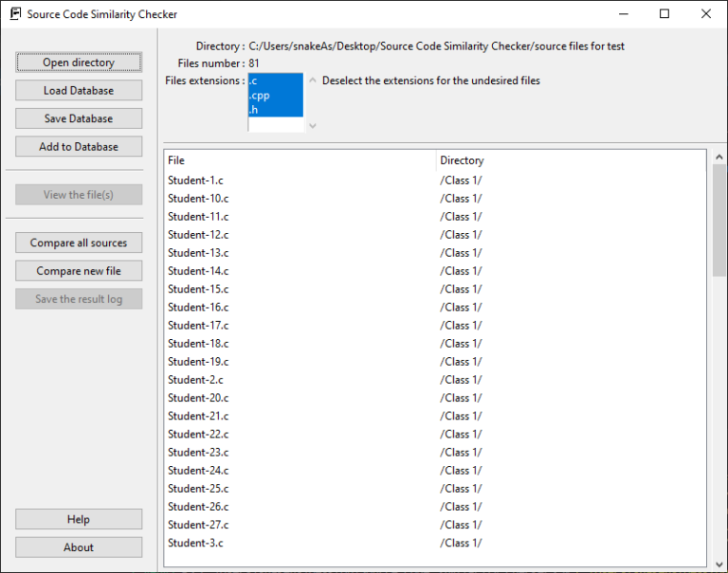The image size is (728, 573).
Task: Deselect the .h extension
Action: tap(275, 110)
